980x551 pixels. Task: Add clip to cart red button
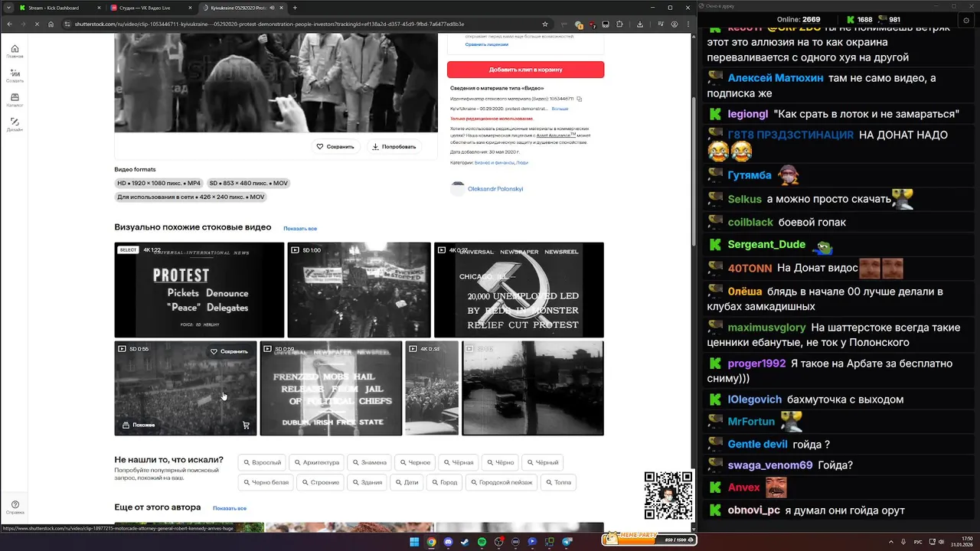pos(525,70)
